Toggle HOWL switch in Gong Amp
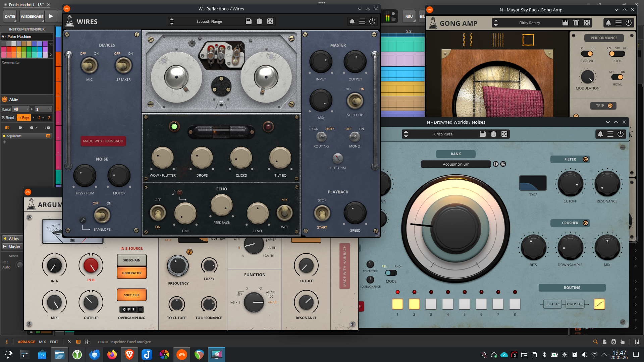 pos(617,77)
